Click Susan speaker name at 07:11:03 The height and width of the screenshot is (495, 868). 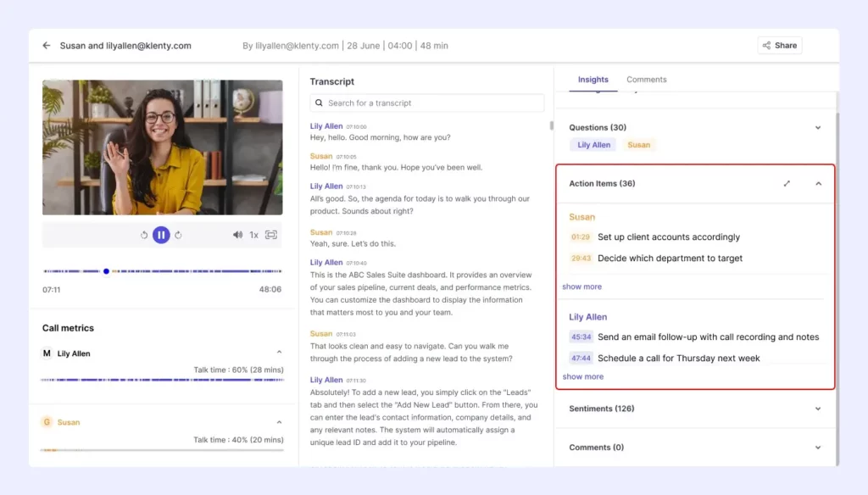pos(321,334)
